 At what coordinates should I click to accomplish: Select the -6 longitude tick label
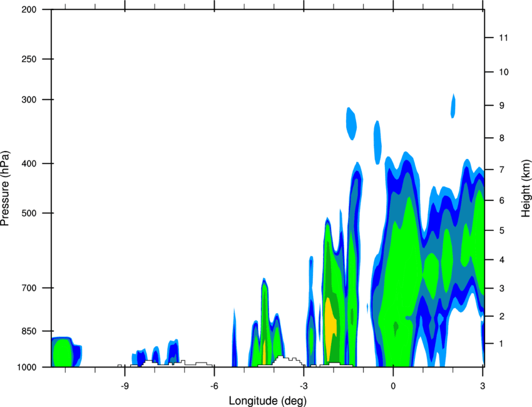pyautogui.click(x=214, y=386)
